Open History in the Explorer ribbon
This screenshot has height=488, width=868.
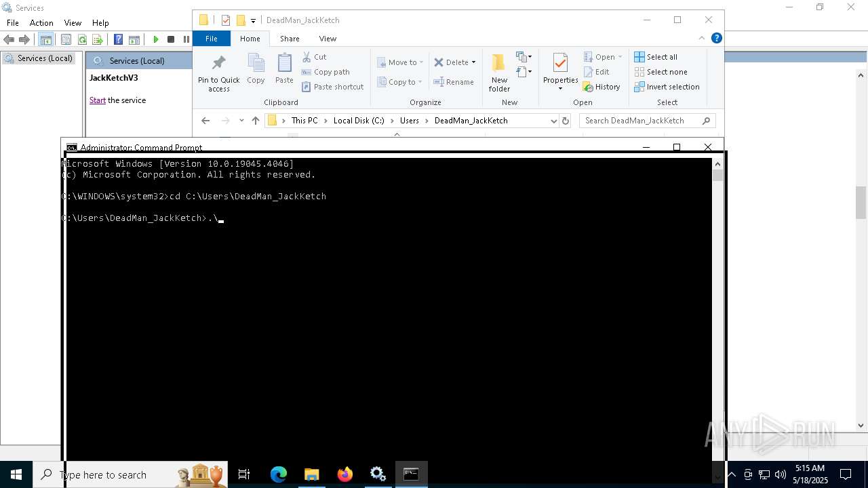click(x=601, y=87)
